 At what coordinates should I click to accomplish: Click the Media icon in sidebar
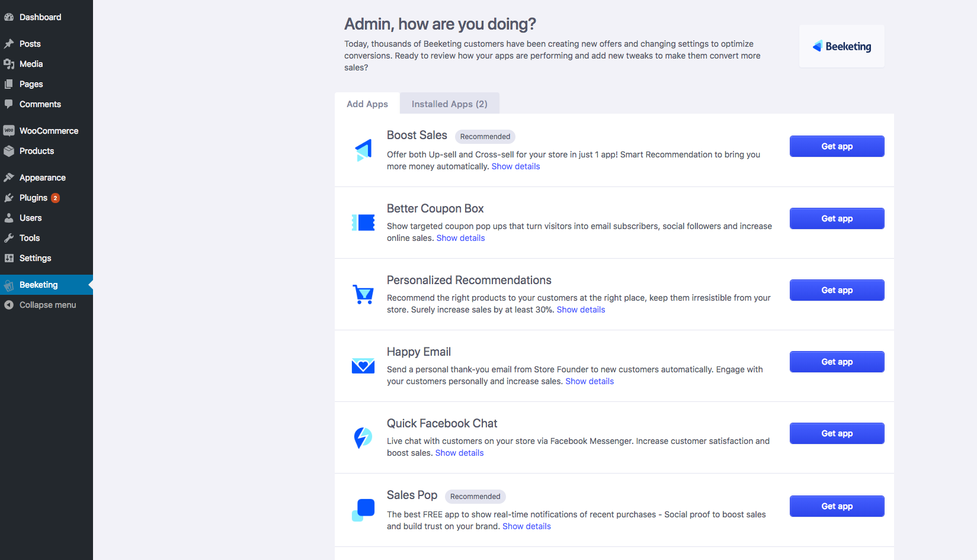[9, 64]
